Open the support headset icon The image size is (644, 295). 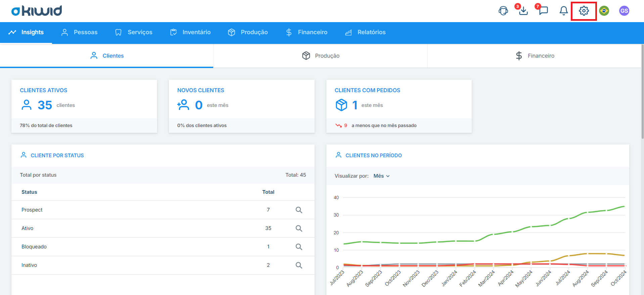coord(503,11)
